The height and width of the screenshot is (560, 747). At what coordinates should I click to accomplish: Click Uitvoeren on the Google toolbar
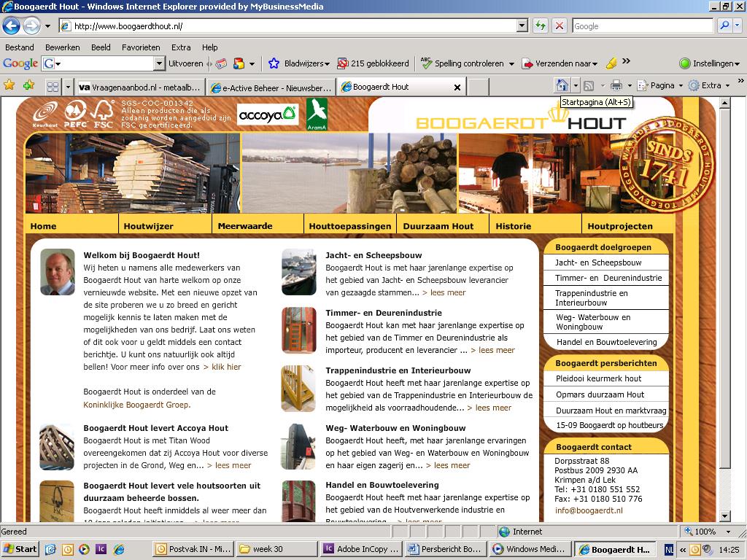pos(186,63)
